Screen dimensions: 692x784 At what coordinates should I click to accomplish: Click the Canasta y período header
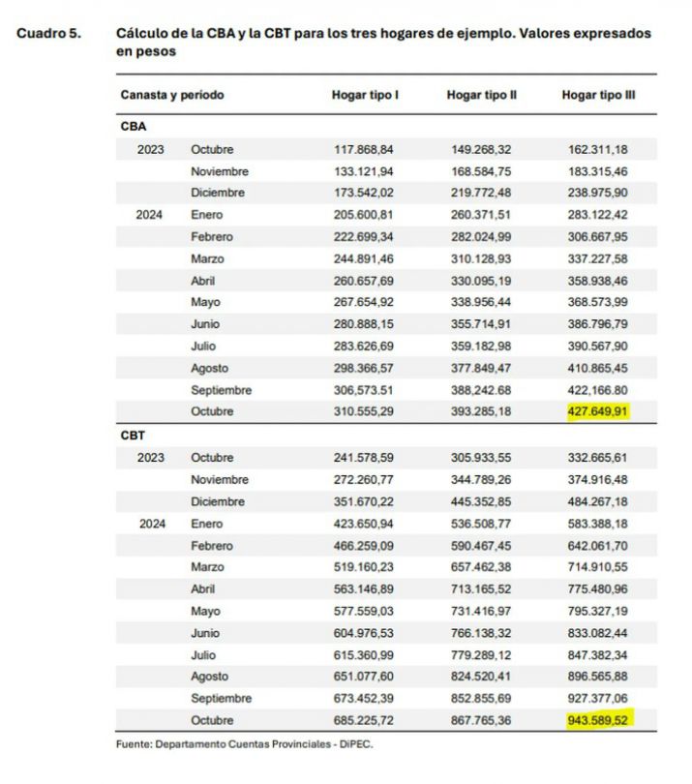tap(172, 95)
